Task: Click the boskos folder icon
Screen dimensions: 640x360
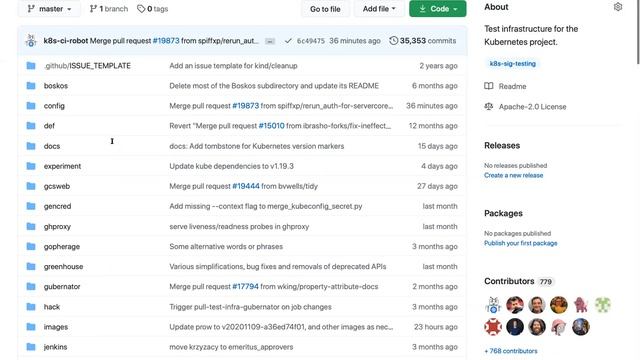Action: point(31,86)
